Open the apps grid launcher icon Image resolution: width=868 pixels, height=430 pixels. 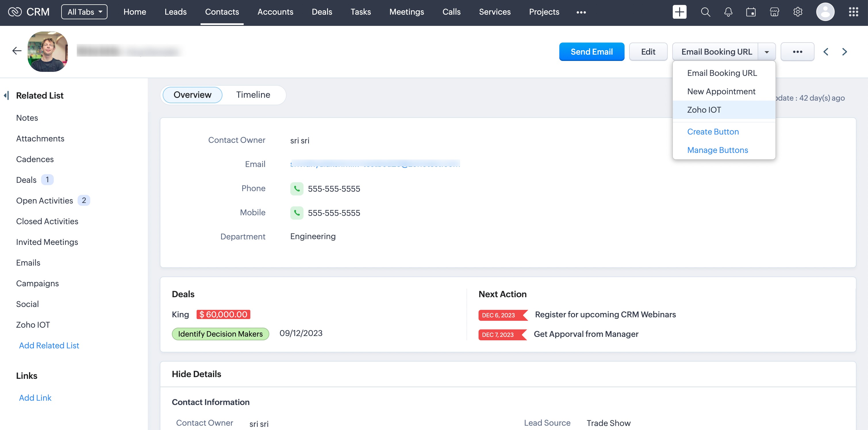pyautogui.click(x=853, y=12)
